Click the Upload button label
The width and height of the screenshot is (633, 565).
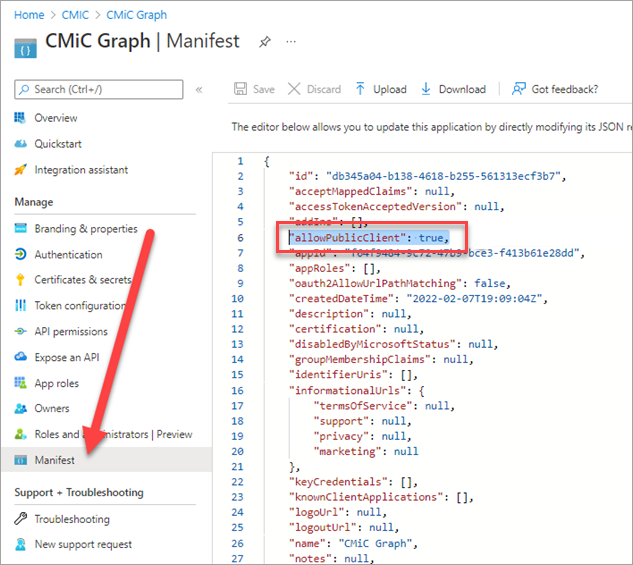pyautogui.click(x=390, y=89)
